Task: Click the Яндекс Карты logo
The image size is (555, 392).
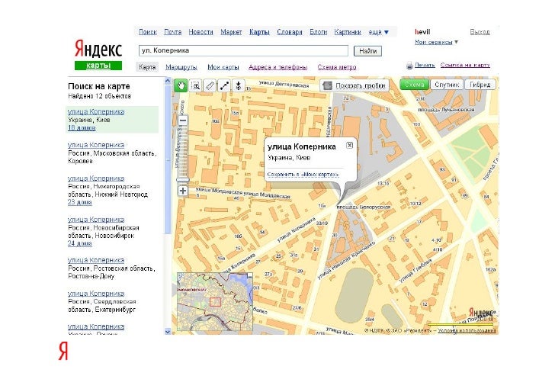Action: tap(98, 54)
